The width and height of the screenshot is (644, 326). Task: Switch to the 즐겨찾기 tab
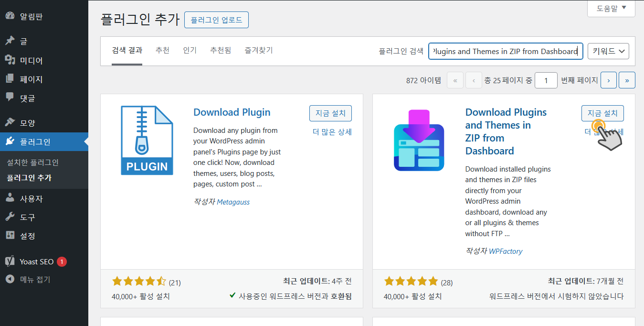[259, 50]
